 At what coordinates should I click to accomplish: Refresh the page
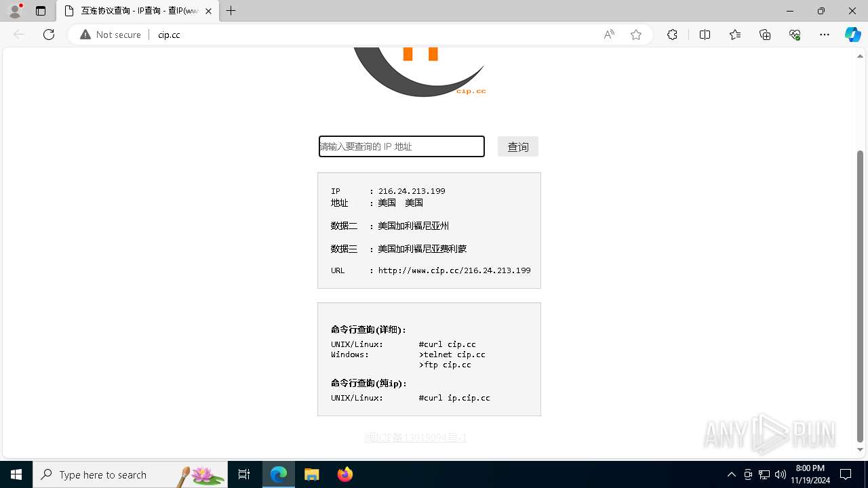pyautogui.click(x=49, y=35)
